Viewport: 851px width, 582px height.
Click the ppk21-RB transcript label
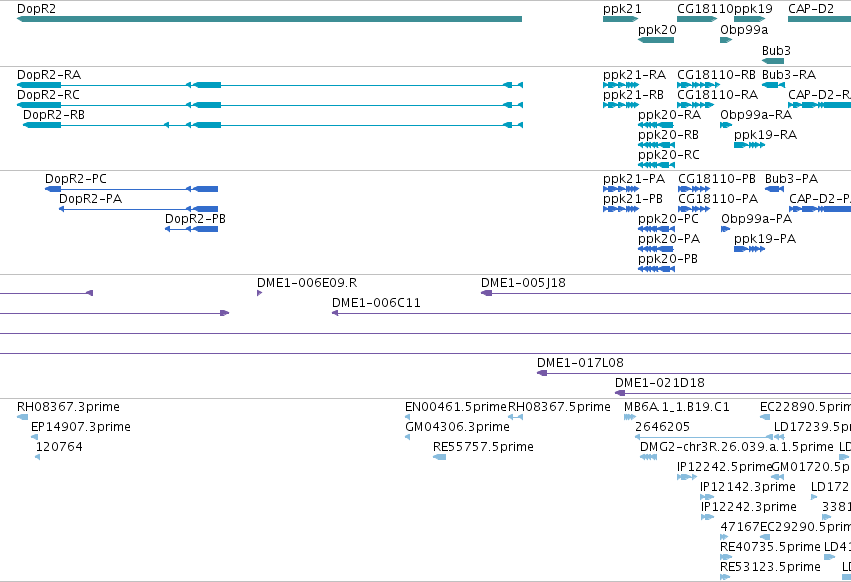633,94
